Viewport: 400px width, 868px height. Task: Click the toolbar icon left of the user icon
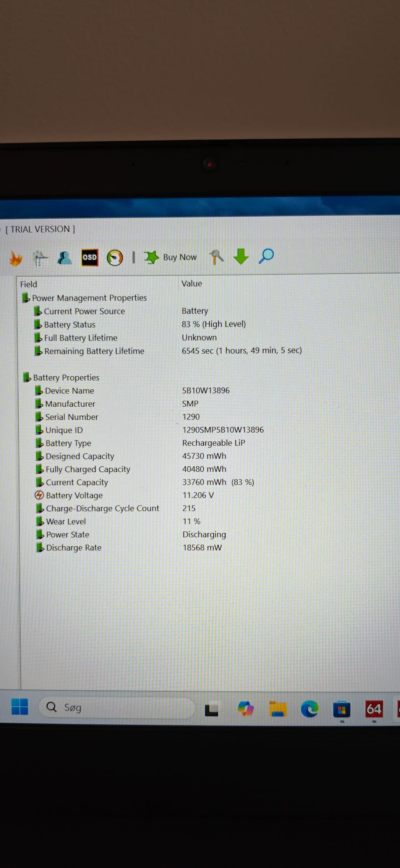[40, 258]
